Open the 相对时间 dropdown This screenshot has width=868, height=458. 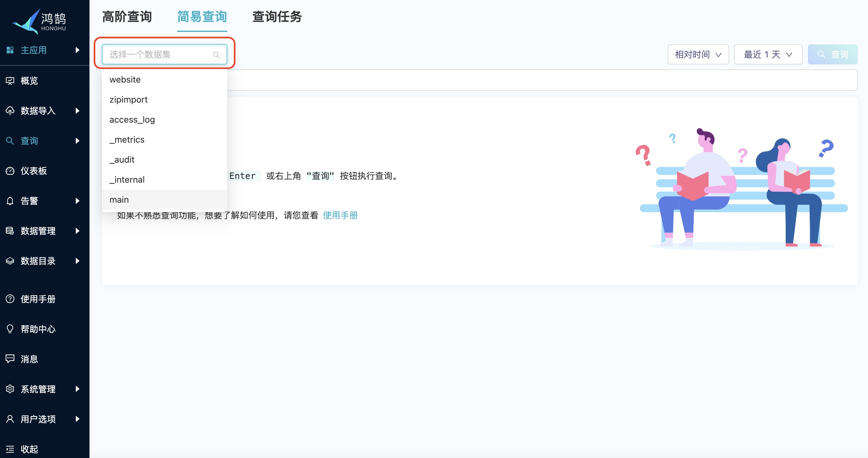[698, 54]
